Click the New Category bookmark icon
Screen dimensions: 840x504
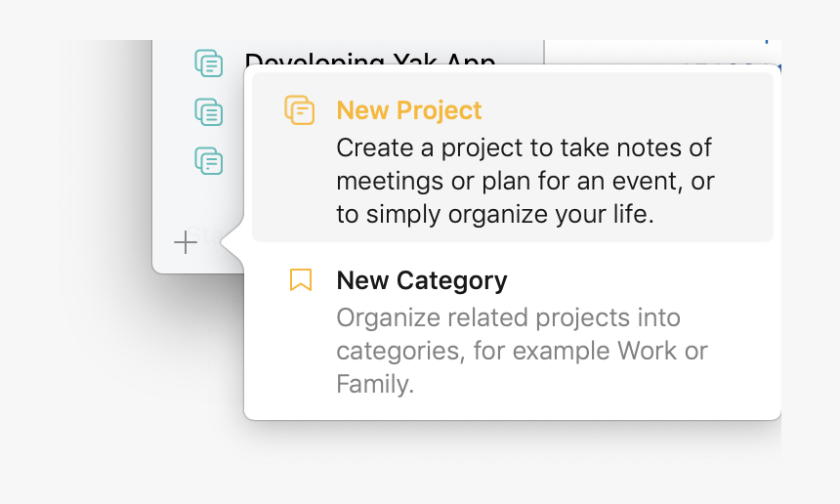301,281
